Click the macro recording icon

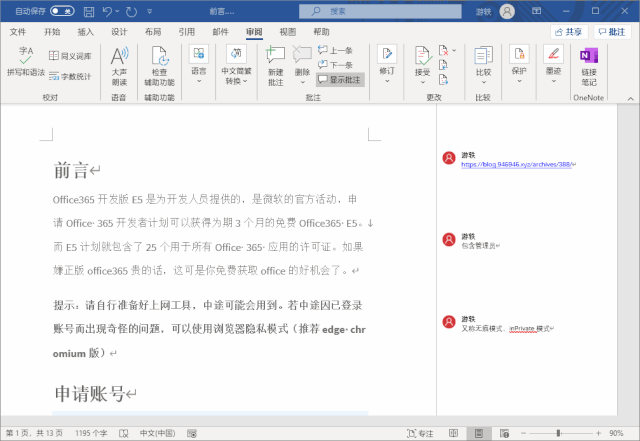coord(192,433)
